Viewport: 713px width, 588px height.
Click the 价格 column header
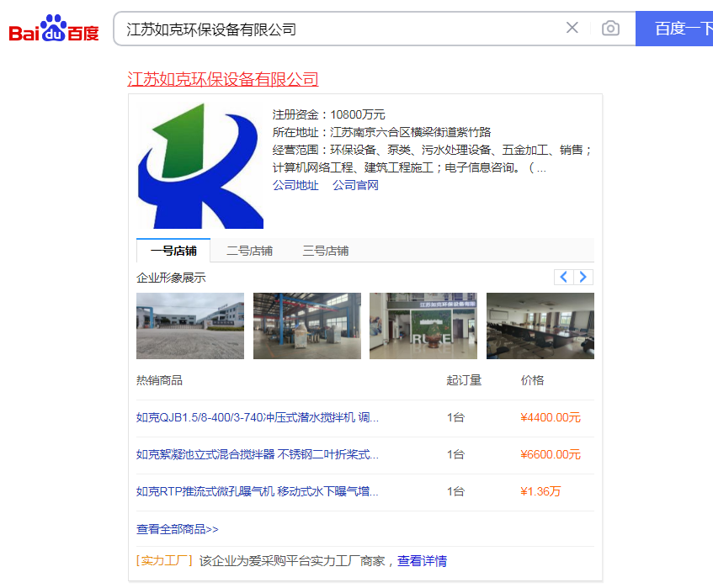(533, 380)
